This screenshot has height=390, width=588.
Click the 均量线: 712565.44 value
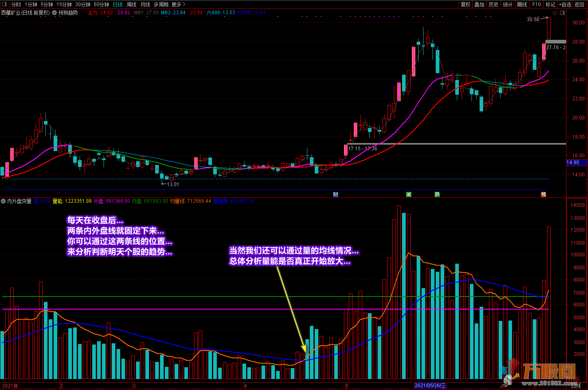(191, 201)
